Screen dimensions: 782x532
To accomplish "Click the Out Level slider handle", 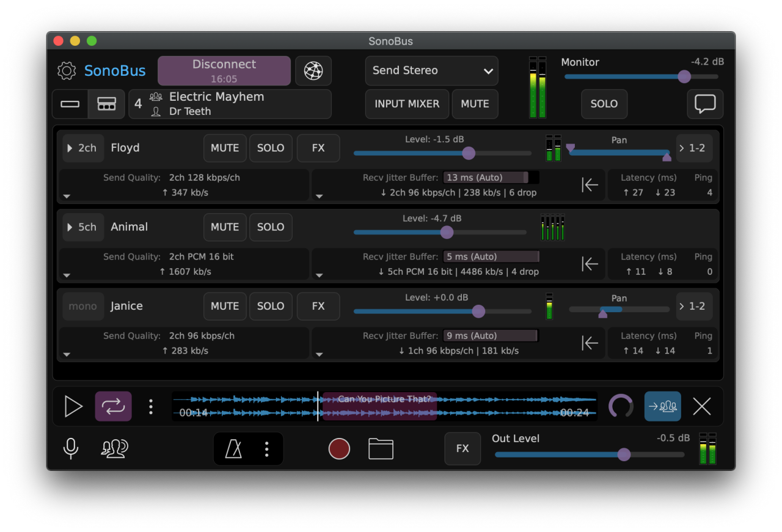I will (x=624, y=454).
